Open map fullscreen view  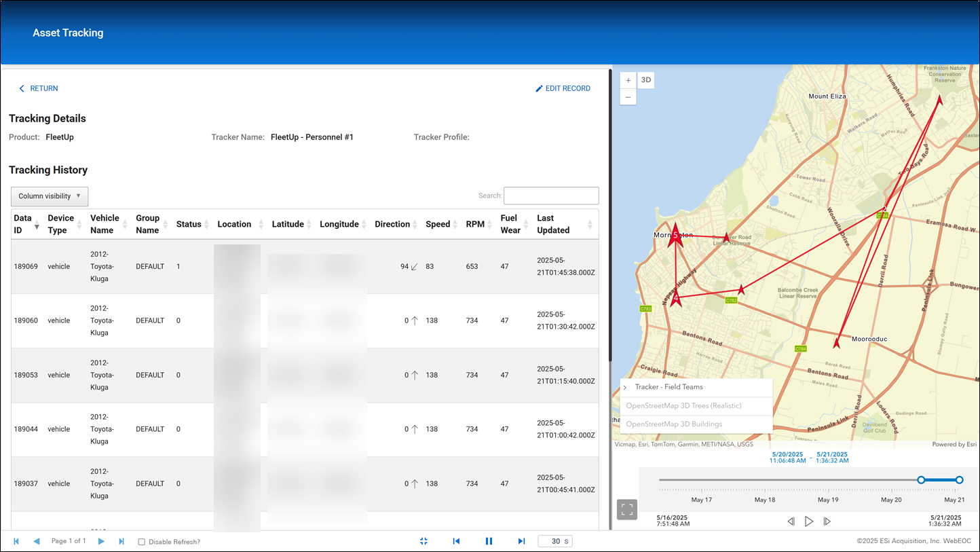click(627, 509)
